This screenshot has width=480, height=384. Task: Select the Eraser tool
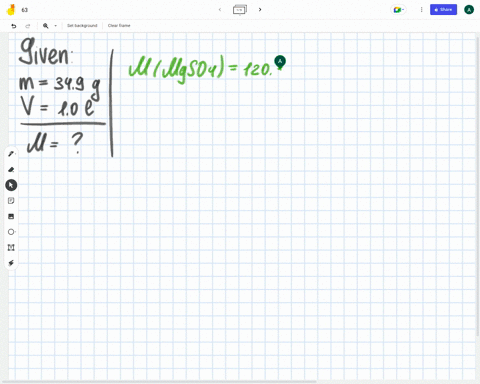coord(11,170)
